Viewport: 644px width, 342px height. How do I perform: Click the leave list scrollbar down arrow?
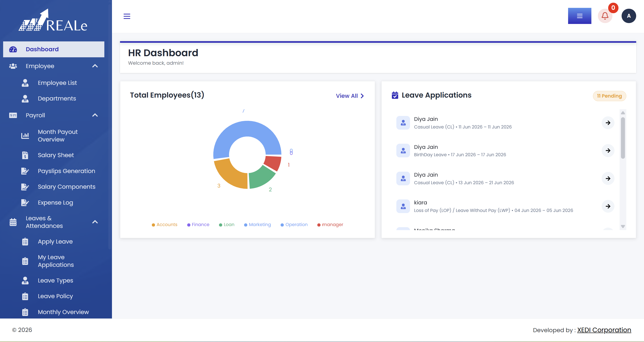[623, 227]
